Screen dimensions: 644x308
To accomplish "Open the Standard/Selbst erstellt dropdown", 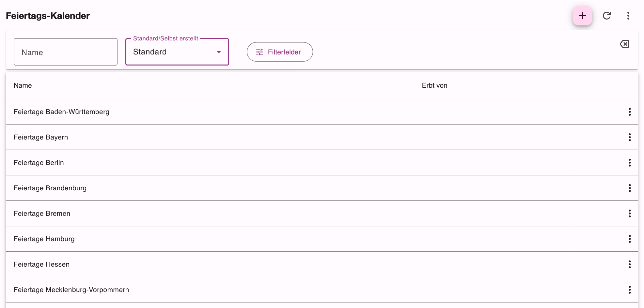I will click(x=177, y=52).
